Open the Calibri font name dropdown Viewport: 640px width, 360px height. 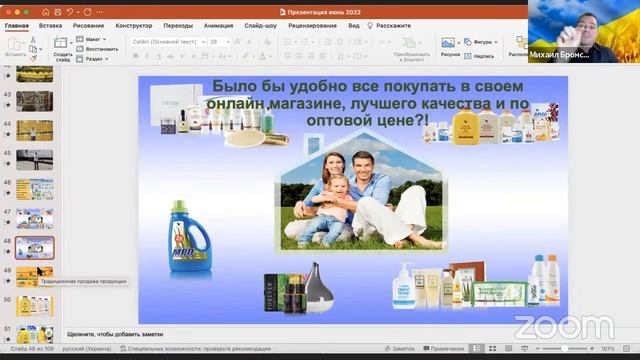click(203, 42)
